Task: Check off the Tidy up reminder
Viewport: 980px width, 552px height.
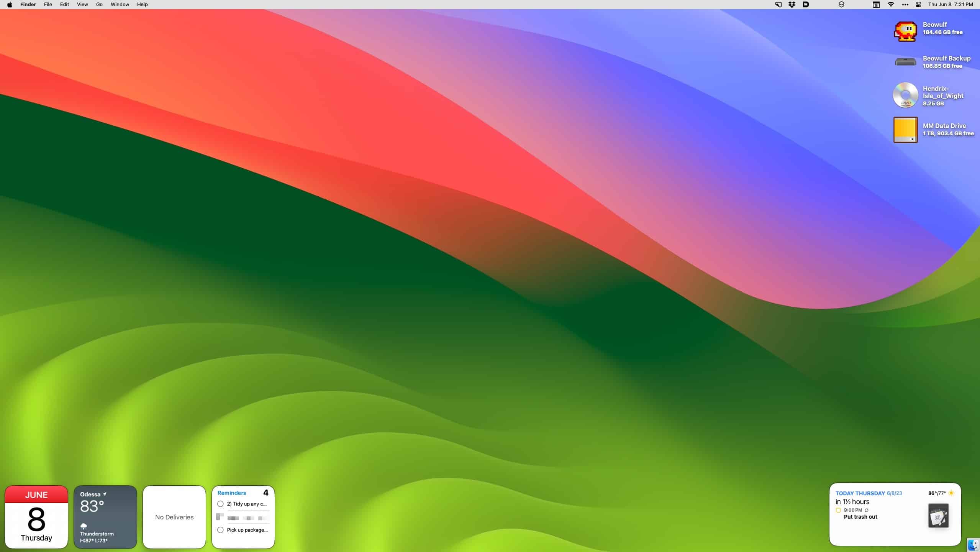Action: (x=220, y=504)
